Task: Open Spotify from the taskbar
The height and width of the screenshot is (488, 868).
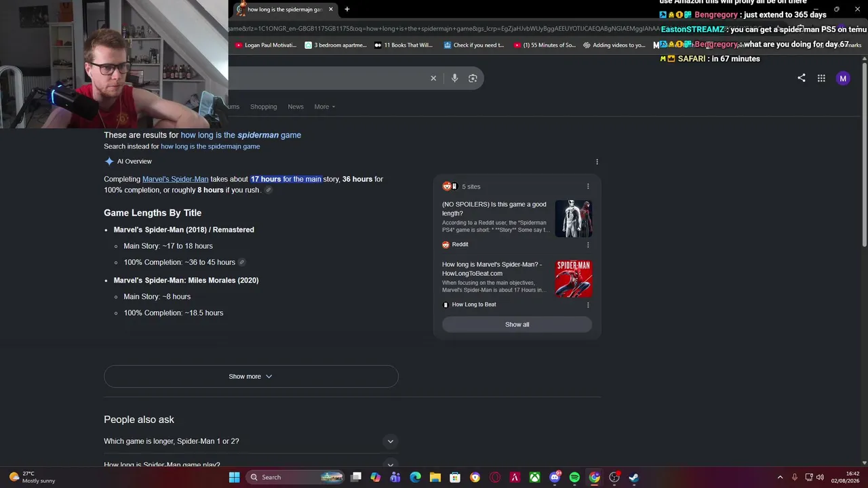Action: coord(574,477)
